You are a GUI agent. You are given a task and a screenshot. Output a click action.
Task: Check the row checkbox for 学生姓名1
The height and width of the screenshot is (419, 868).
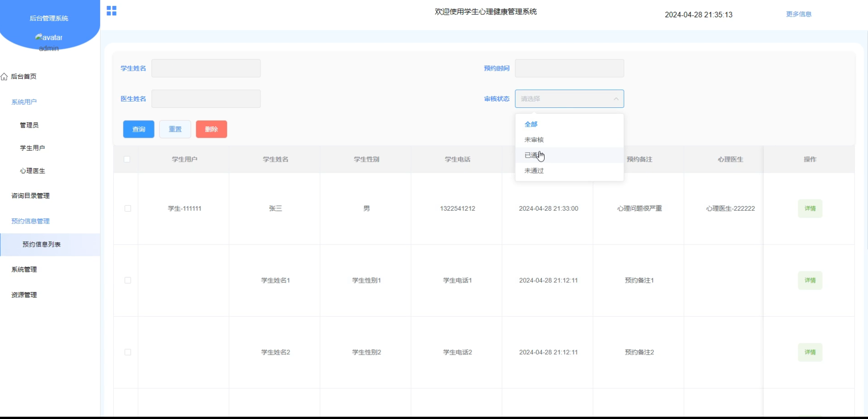128,280
